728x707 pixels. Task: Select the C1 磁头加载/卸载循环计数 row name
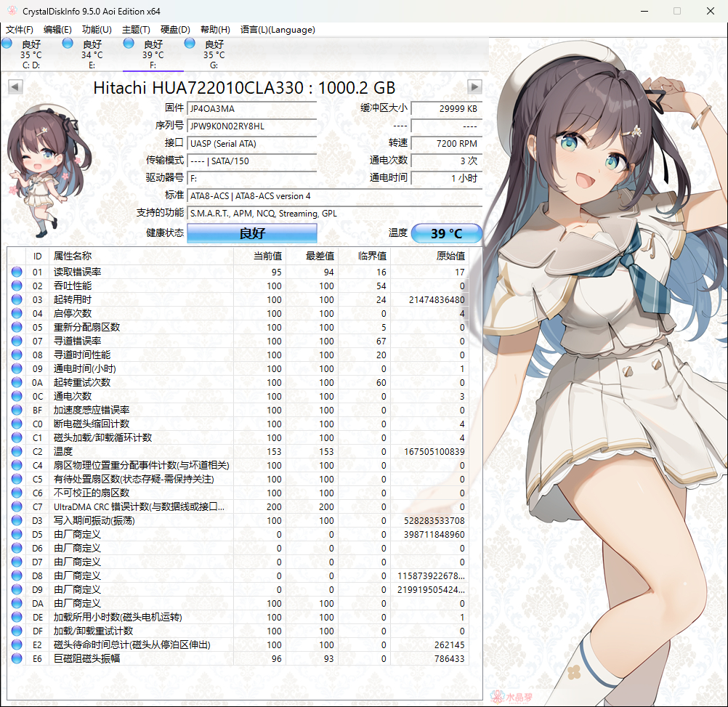102,437
